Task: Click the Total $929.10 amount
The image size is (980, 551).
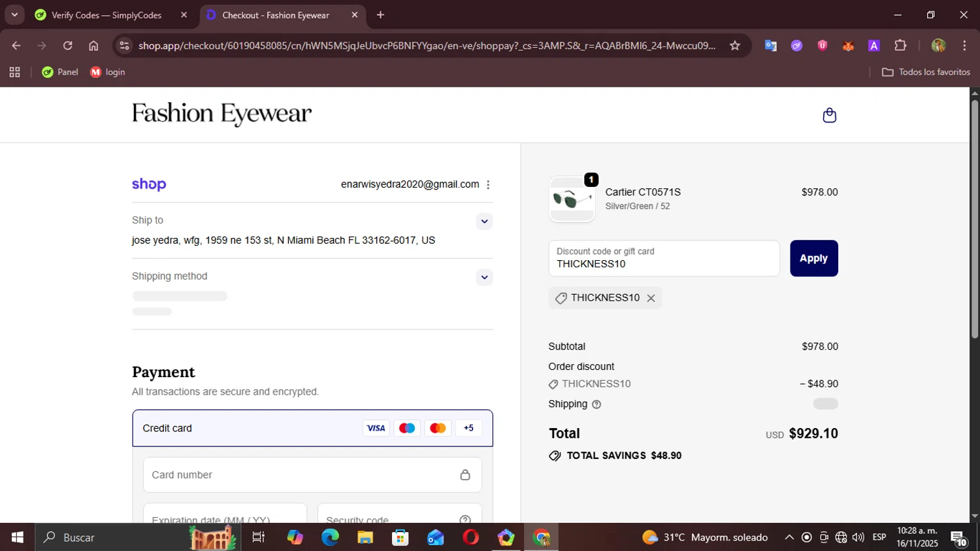Action: point(813,433)
